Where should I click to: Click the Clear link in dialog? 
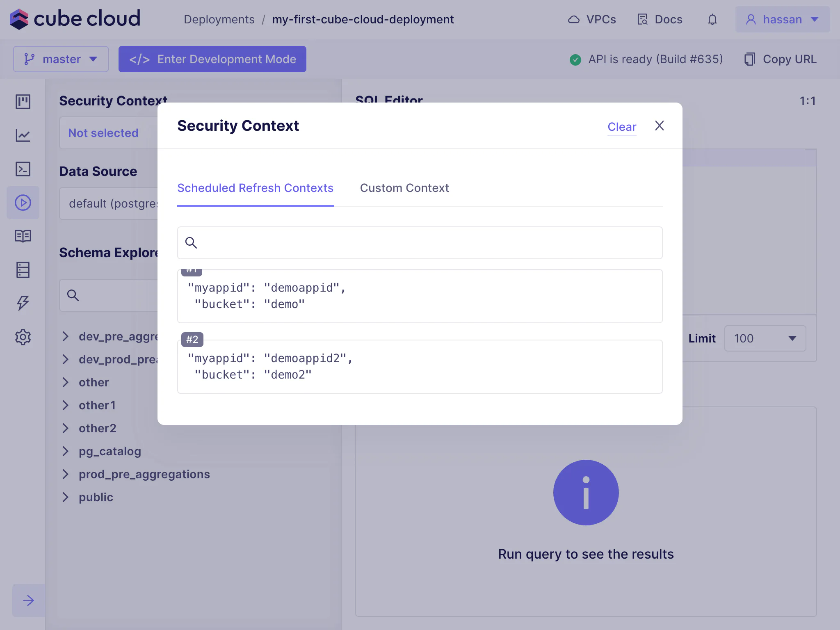(x=622, y=127)
